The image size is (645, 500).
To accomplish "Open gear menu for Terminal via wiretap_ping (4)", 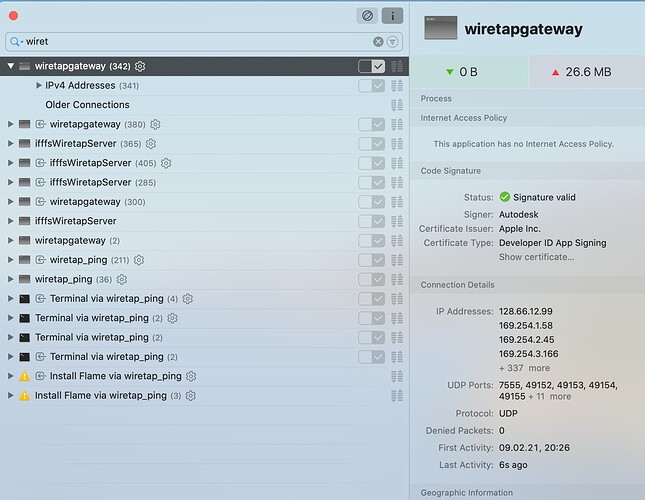I will [x=188, y=299].
